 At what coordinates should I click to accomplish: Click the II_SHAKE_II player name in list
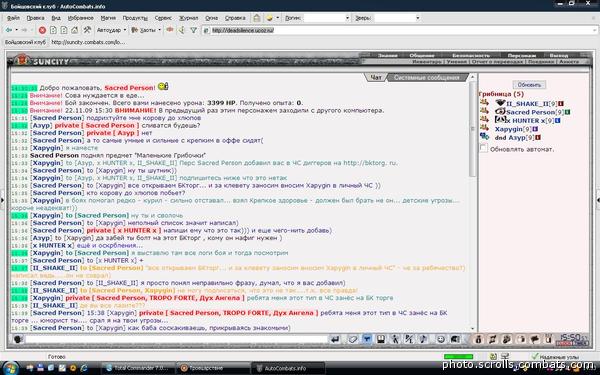point(527,104)
